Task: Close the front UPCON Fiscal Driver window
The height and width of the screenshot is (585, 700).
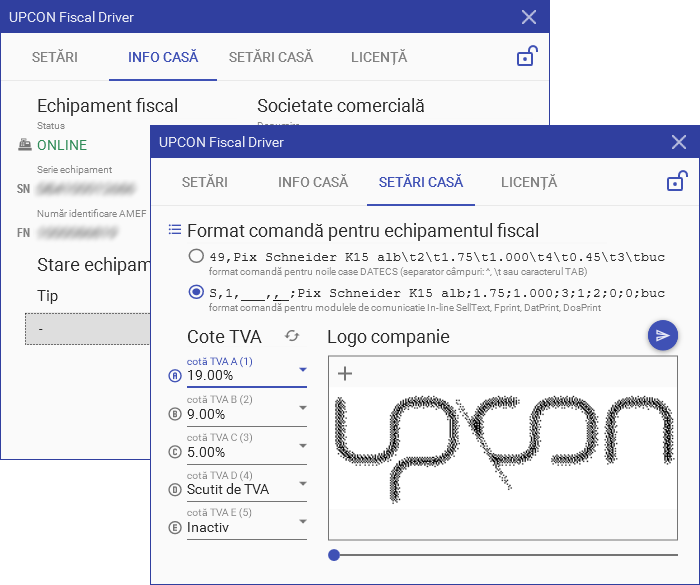Action: coord(679,142)
